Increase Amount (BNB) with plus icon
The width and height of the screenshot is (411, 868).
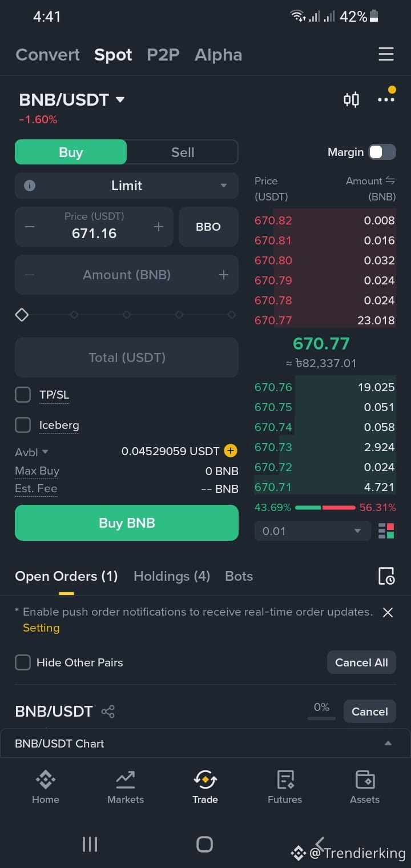click(x=224, y=275)
